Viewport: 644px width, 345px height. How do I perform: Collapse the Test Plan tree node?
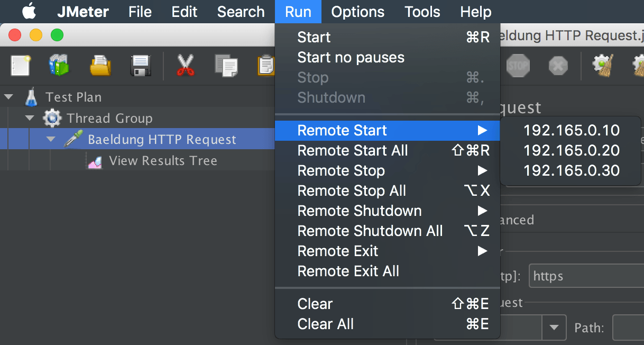8,97
